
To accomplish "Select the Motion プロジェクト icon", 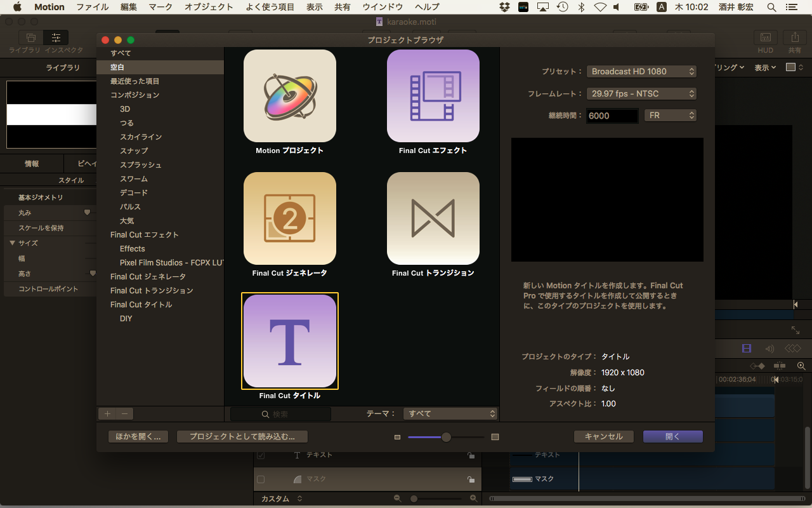I will pyautogui.click(x=290, y=96).
